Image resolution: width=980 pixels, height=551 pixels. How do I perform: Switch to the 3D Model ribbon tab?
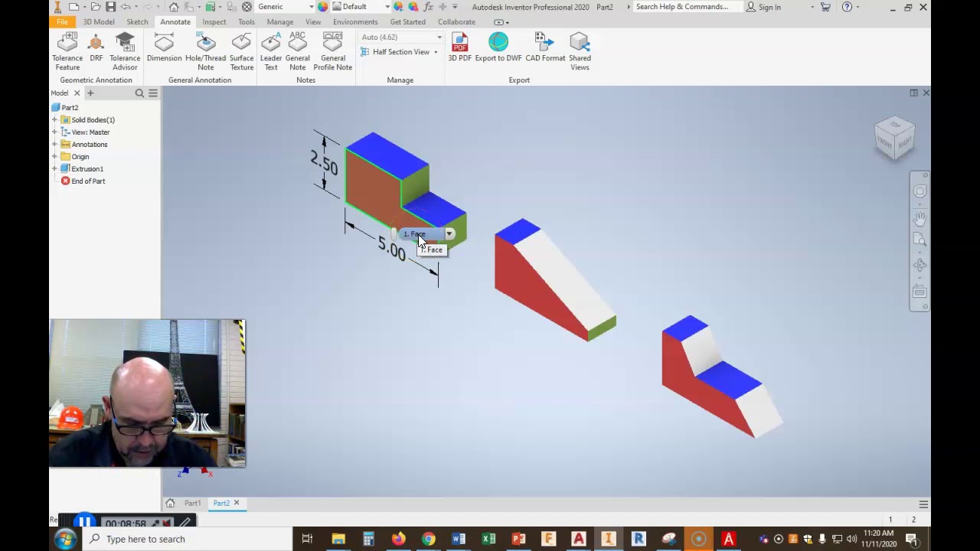click(x=99, y=22)
